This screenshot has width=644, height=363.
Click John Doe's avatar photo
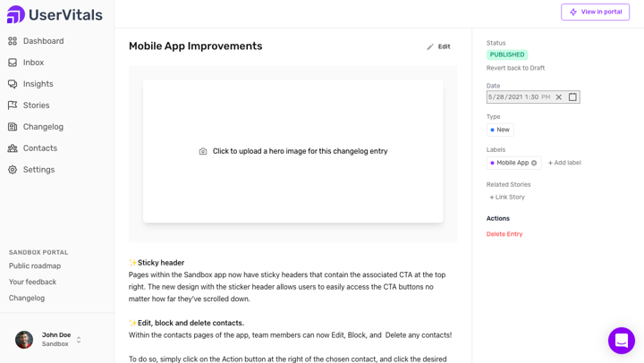coord(24,340)
